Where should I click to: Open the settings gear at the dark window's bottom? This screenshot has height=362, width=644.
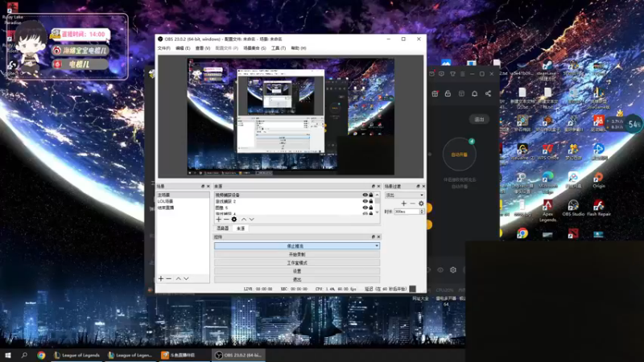pos(453,270)
